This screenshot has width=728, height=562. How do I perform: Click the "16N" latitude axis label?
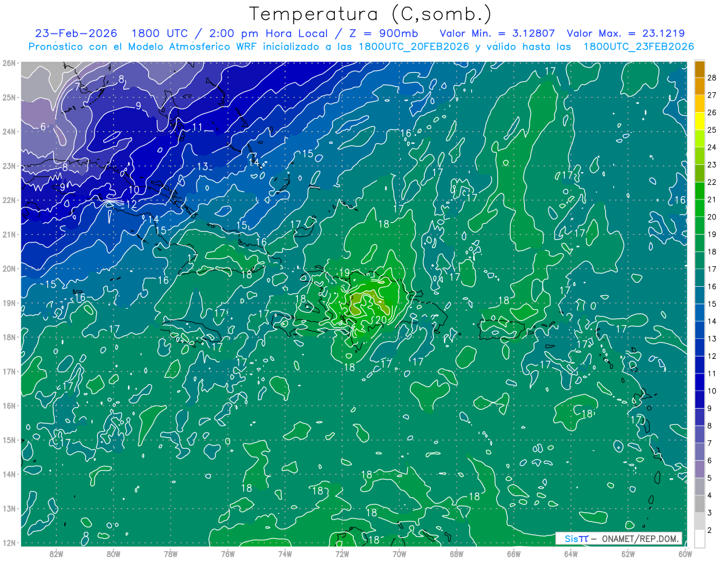[9, 406]
